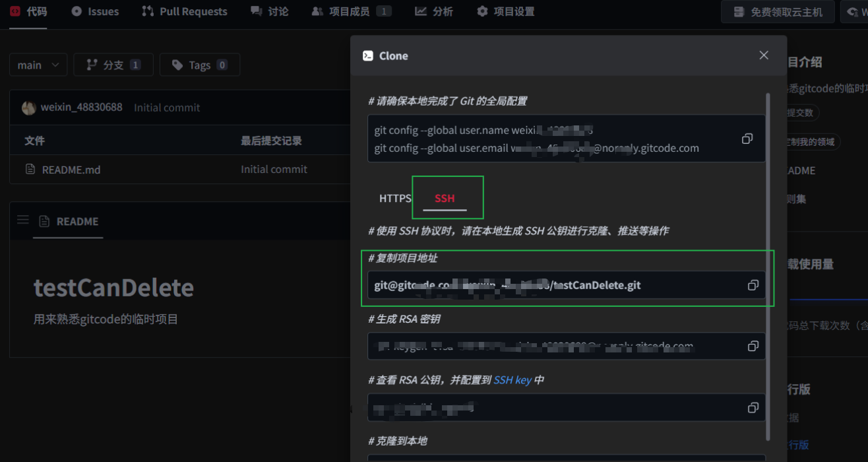Click the Issues tab icon
868x462 pixels.
click(77, 11)
